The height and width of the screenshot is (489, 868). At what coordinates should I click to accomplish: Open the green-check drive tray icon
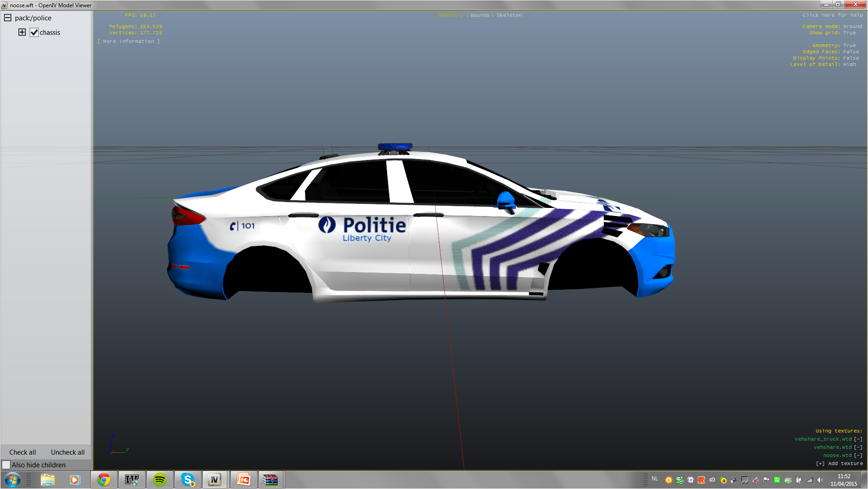click(x=680, y=480)
